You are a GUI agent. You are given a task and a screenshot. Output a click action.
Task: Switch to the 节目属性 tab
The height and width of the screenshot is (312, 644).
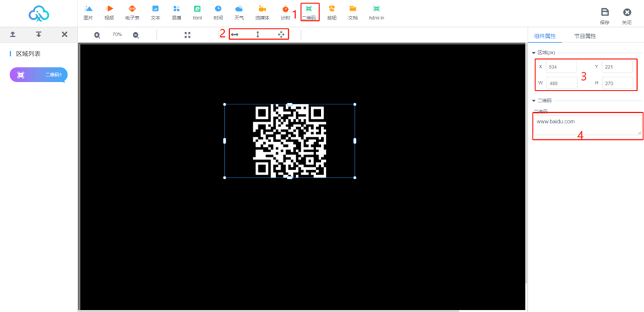[585, 36]
